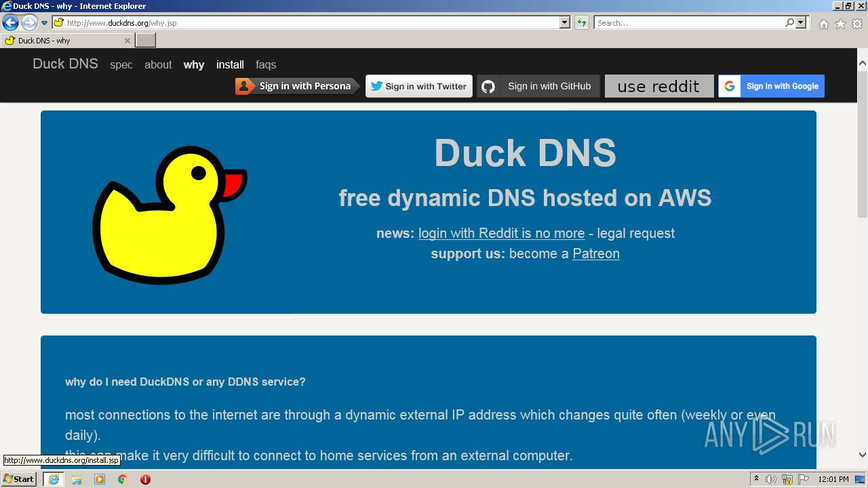This screenshot has height=488, width=868.
Task: Click the network tray icon
Action: pos(787,479)
